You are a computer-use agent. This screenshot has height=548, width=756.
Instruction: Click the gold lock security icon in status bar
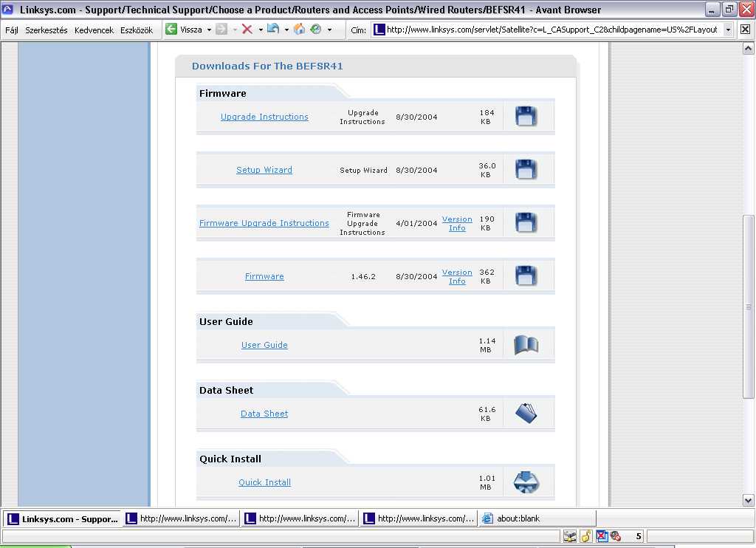click(x=586, y=536)
